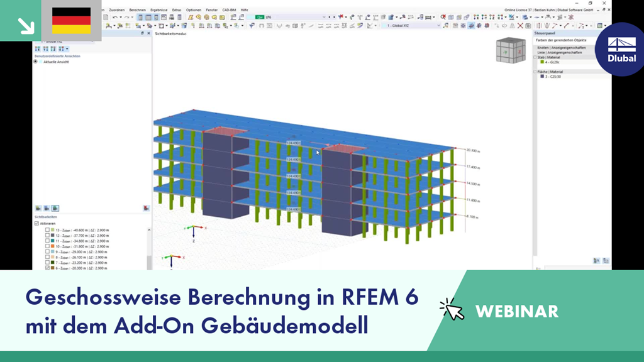The height and width of the screenshot is (362, 644).
Task: Click the first view-camera icon above Sichtbarkeiten
Action: 38,208
